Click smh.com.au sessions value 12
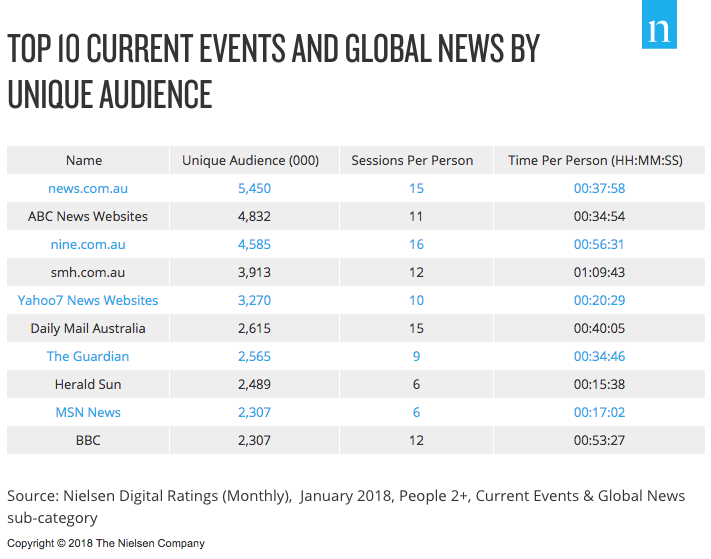Image resolution: width=711 pixels, height=559 pixels. tap(416, 272)
